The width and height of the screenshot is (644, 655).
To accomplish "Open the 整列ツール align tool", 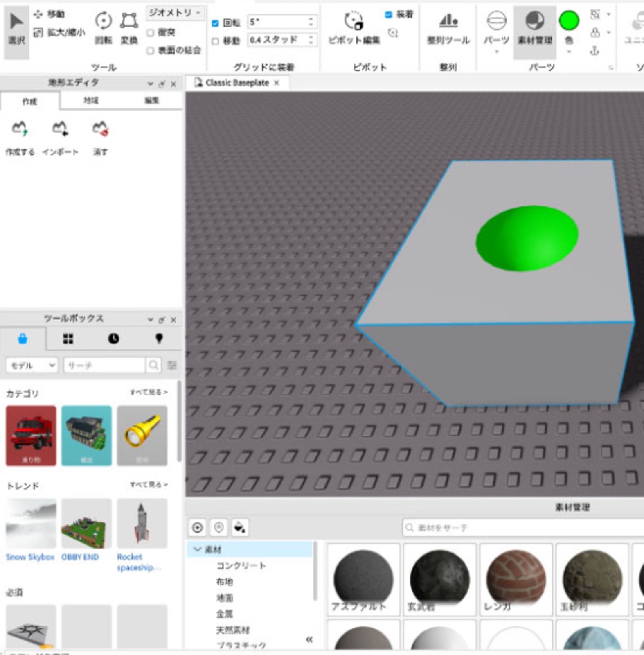I will click(x=448, y=27).
